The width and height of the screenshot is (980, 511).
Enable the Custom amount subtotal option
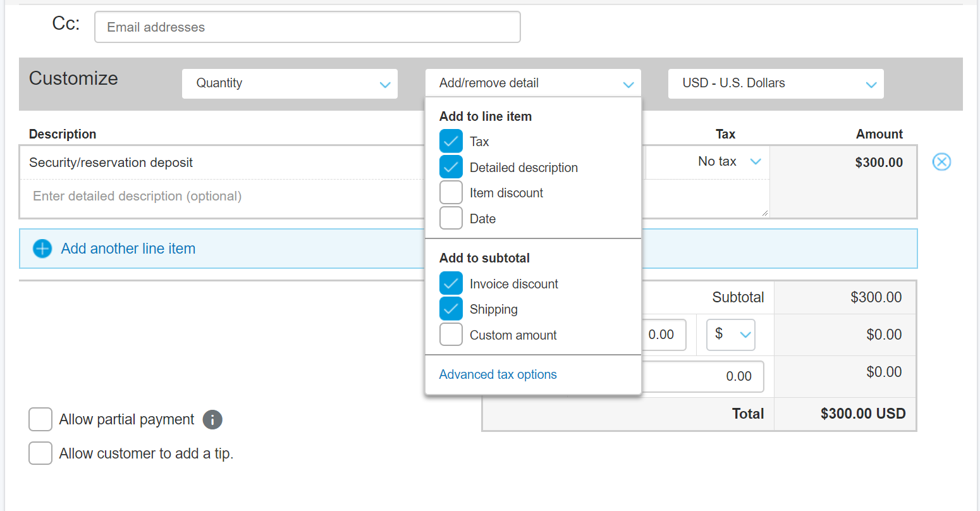pos(451,335)
